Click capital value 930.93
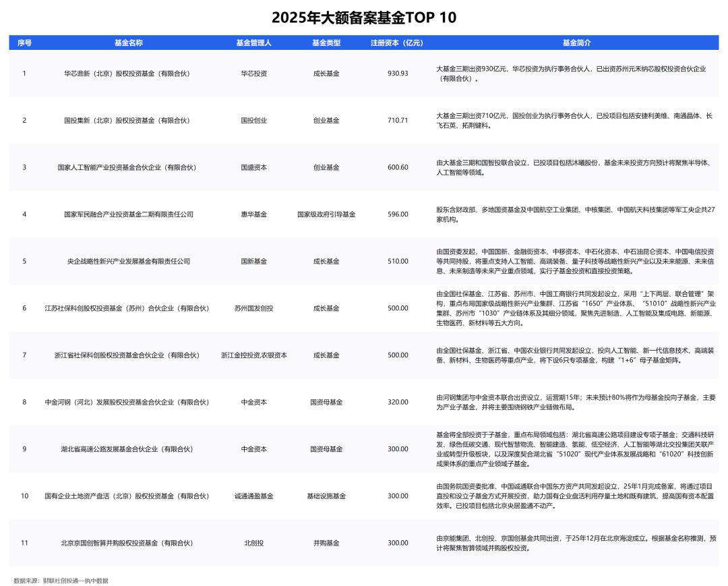Screen dimensions: 728x586 pyautogui.click(x=398, y=74)
